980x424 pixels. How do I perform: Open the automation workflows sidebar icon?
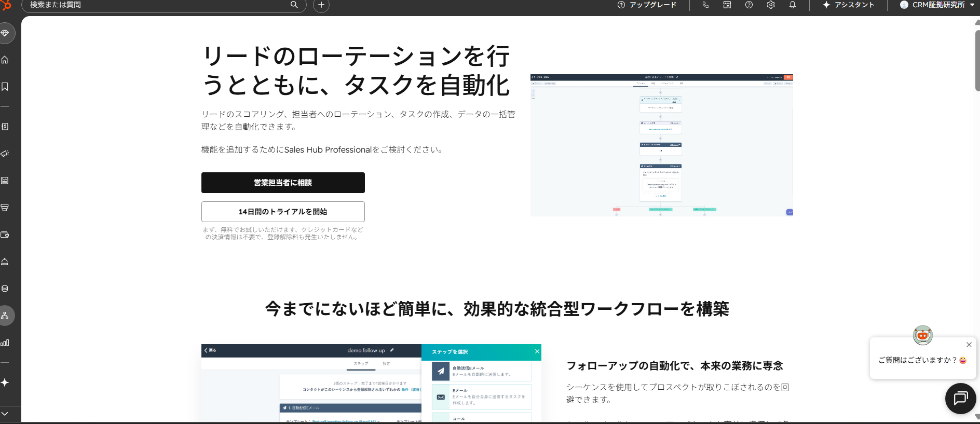[x=5, y=316]
